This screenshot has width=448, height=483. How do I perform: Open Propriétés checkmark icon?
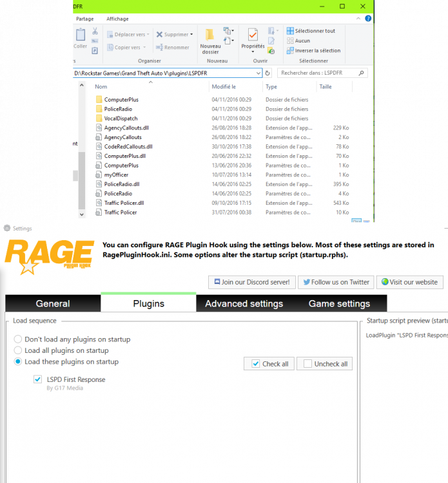[x=253, y=35]
